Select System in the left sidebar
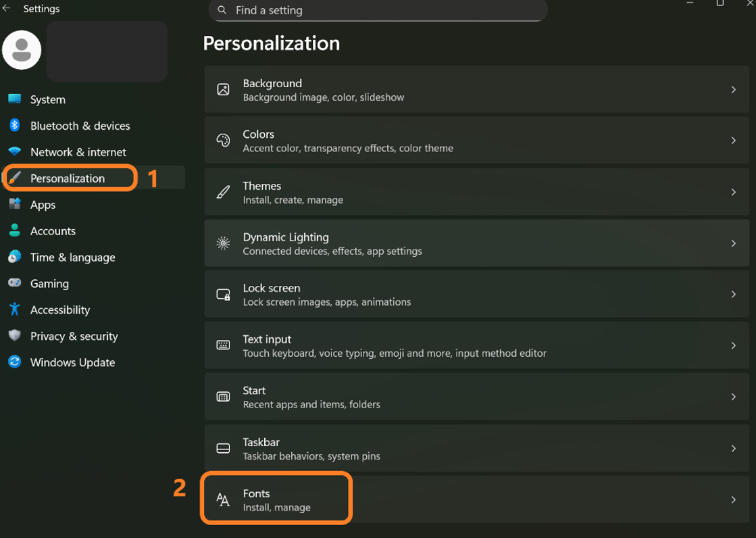Viewport: 756px width, 538px height. 48,99
